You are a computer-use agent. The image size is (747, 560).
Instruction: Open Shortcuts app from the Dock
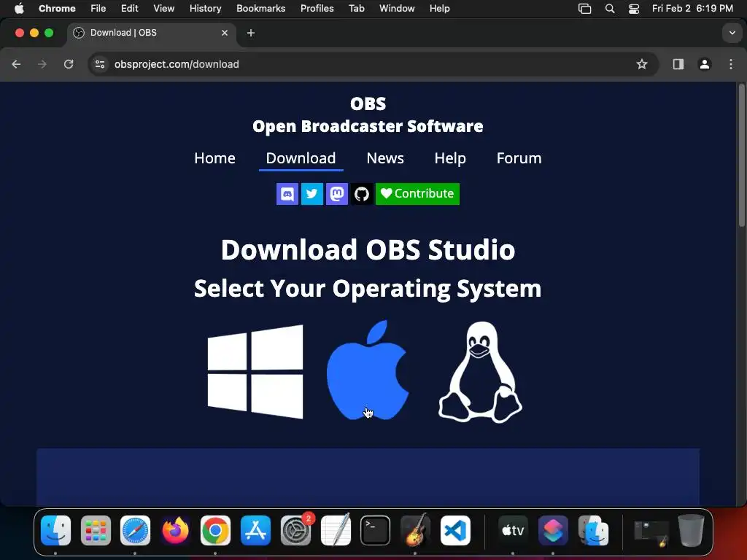point(553,530)
